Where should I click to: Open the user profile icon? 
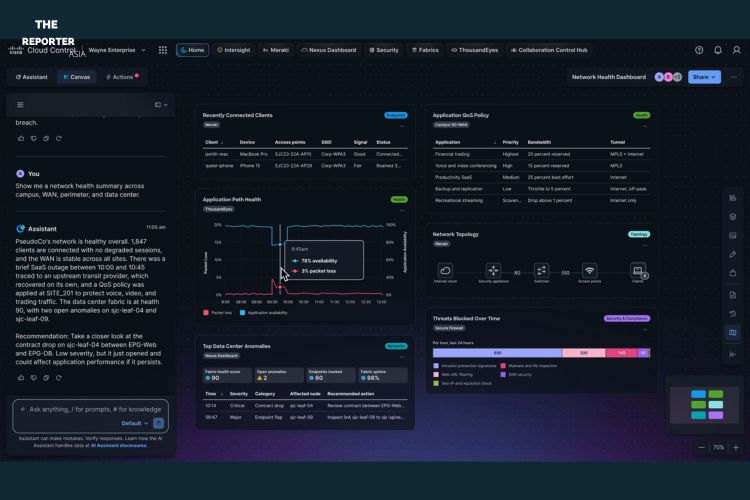click(736, 50)
